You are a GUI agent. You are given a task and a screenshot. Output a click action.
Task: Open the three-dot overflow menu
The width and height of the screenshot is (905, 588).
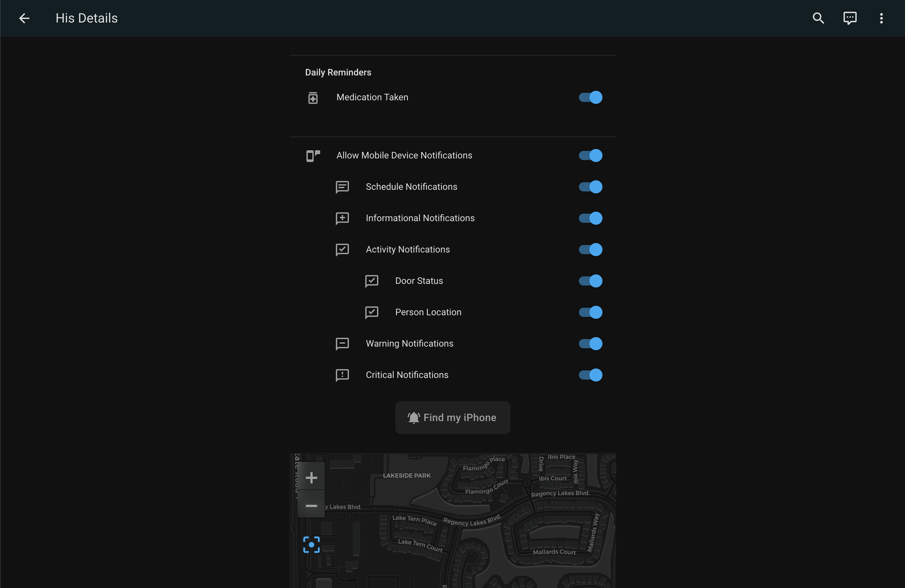[881, 18]
